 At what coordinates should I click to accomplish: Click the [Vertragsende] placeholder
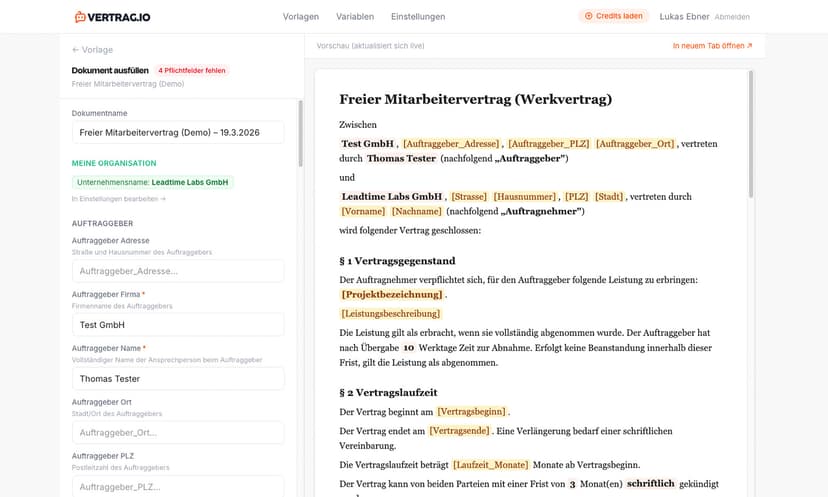pos(459,431)
